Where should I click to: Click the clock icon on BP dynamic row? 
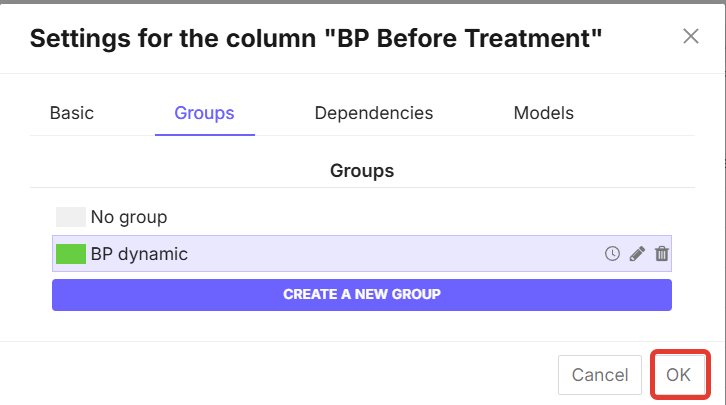point(613,254)
